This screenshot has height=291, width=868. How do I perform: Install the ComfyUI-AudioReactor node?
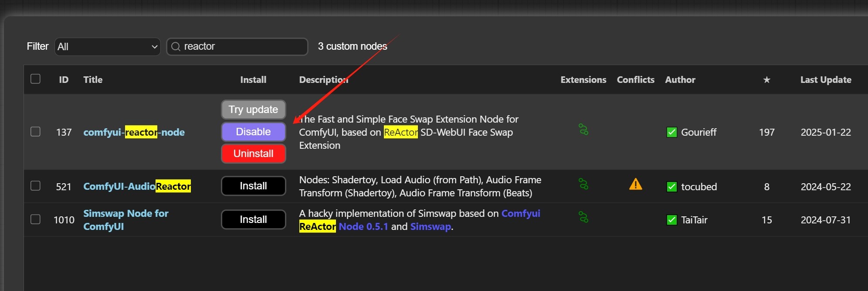point(254,186)
